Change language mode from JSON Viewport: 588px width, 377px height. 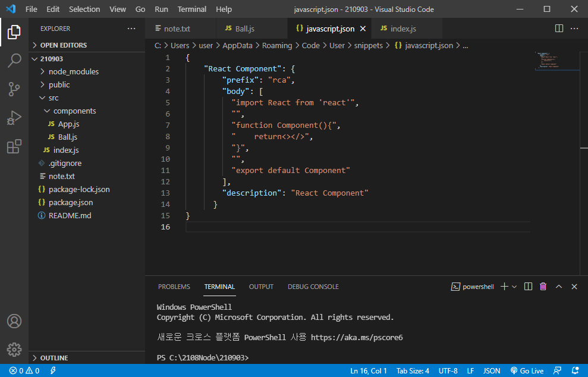pyautogui.click(x=491, y=370)
